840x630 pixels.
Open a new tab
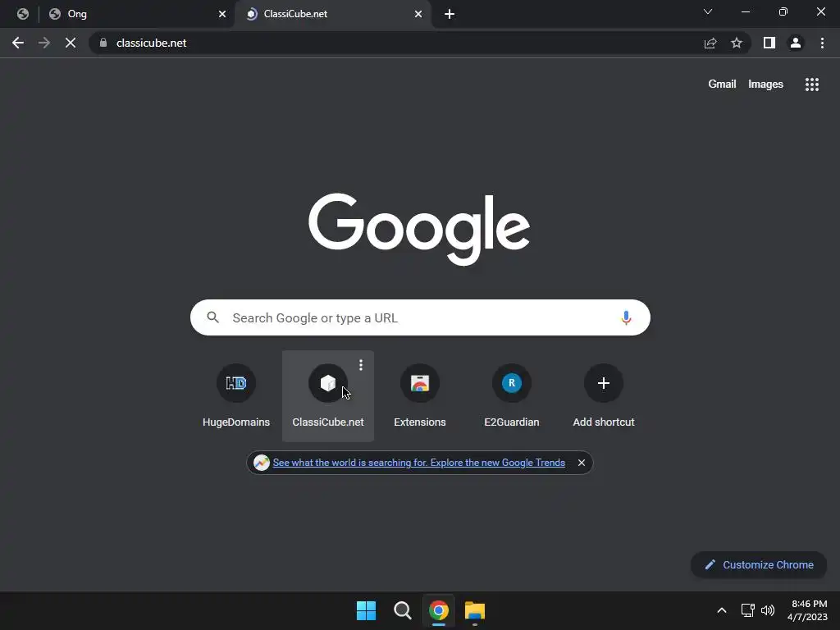point(450,14)
